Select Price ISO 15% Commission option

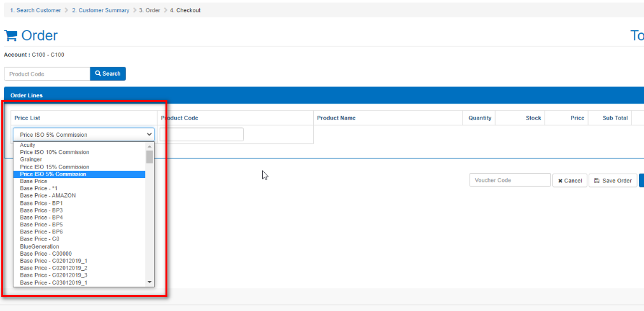(80, 167)
